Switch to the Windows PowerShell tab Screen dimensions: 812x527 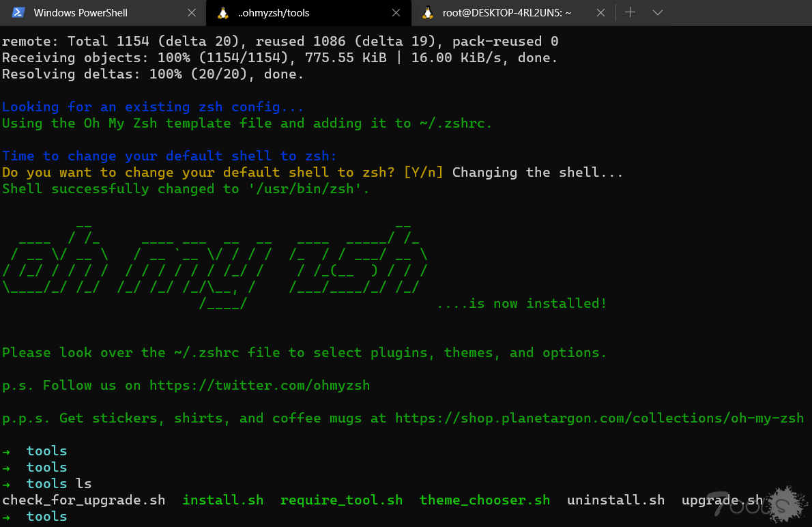point(102,13)
